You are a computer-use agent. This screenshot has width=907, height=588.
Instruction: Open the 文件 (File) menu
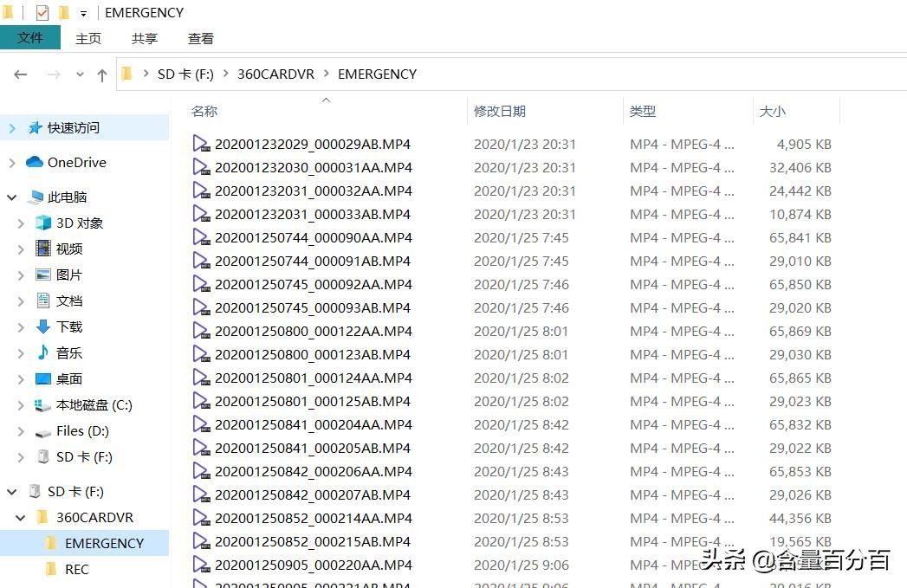(31, 38)
